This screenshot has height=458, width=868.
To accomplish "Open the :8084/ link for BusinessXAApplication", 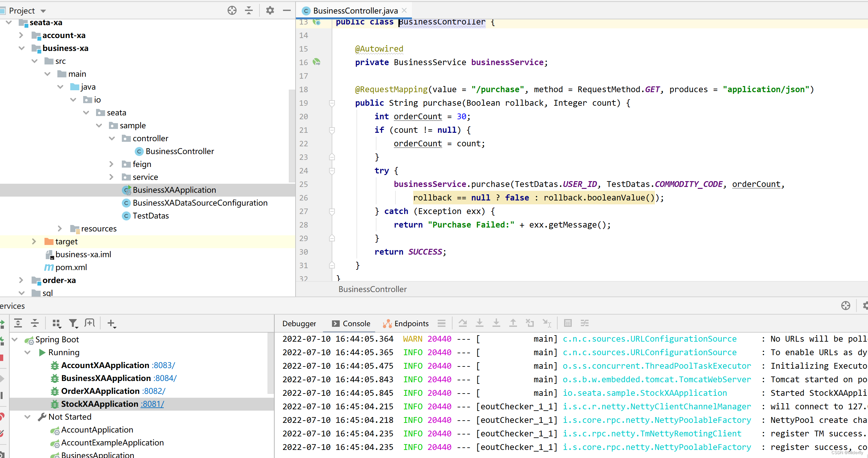I will click(x=165, y=378).
